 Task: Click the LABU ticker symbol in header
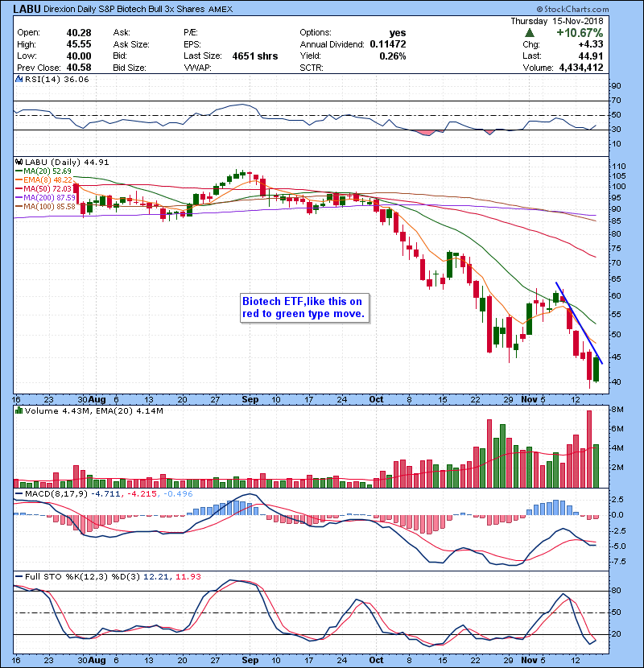27,9
